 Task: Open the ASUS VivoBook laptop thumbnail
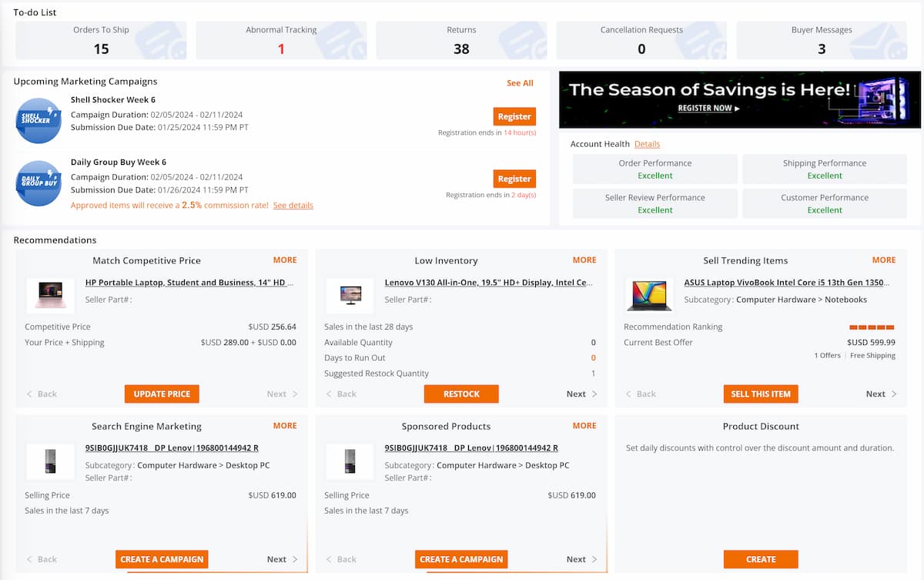pos(649,294)
